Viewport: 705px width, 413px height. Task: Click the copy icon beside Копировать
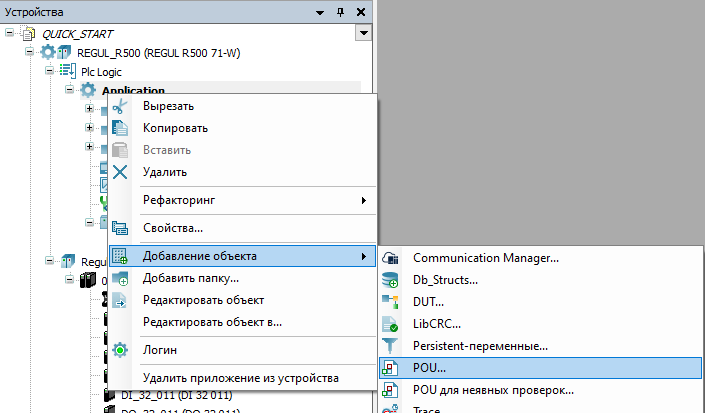pyautogui.click(x=120, y=128)
